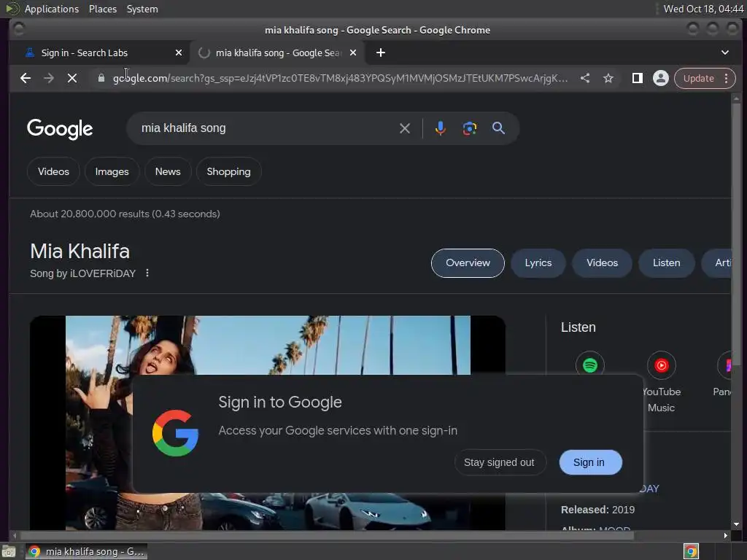Screen dimensions: 747x560
Task: Close the Sign in - Search Labs tab
Action: [179, 52]
